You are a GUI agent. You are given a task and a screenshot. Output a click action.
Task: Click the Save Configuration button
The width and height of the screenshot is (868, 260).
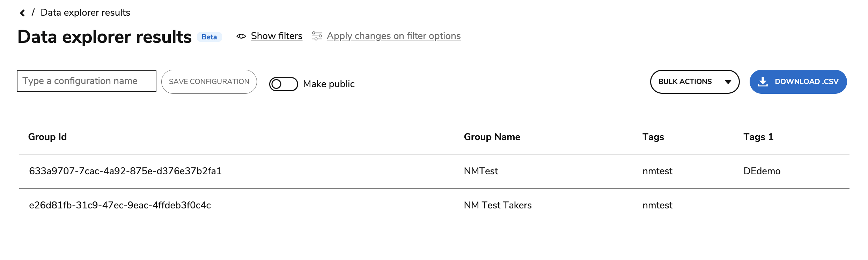209,82
